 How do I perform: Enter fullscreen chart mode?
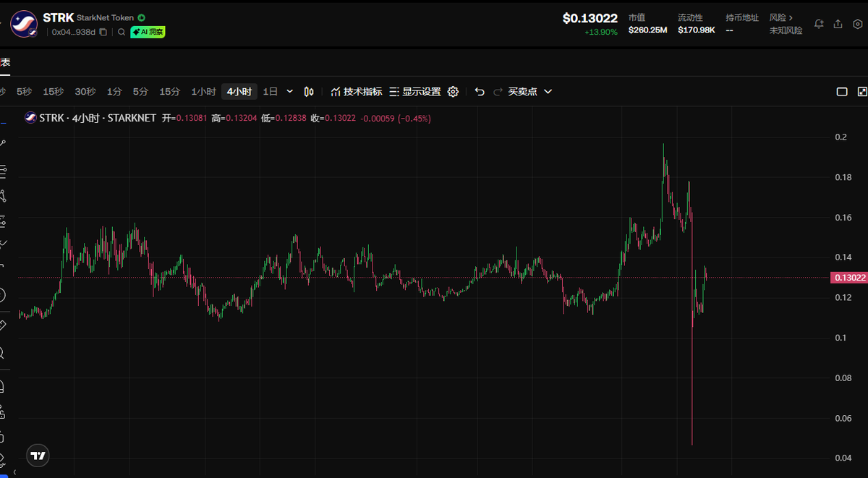(861, 92)
